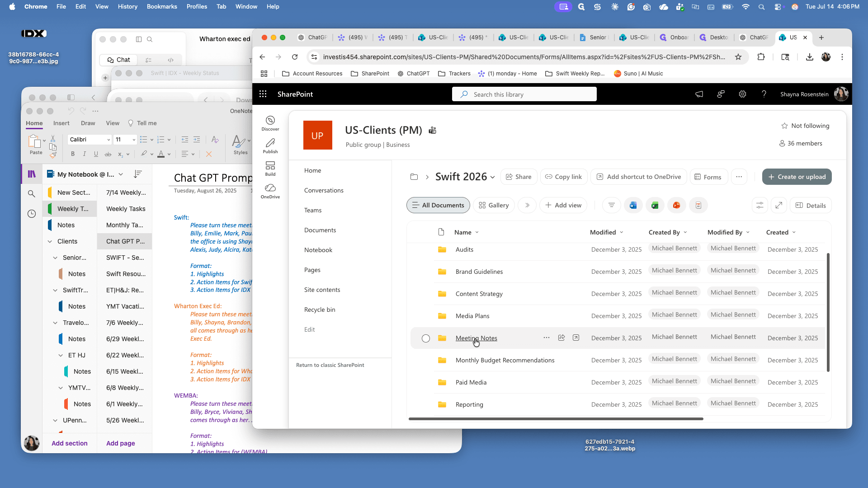Toggle italic in OneNote ribbon
This screenshot has height=488, width=868.
(84, 154)
